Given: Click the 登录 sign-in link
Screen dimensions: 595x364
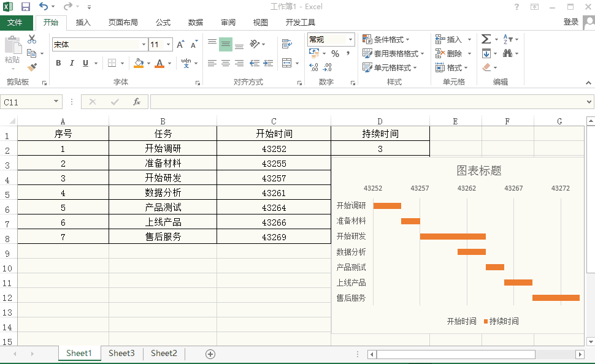Looking at the screenshot, I should 570,22.
